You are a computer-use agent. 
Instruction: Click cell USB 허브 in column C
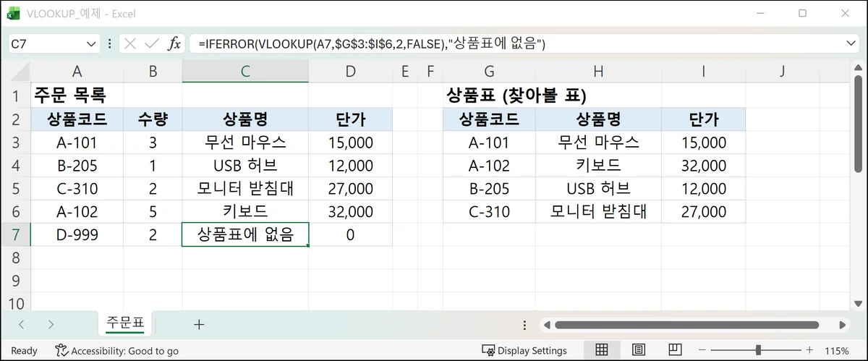pos(245,165)
